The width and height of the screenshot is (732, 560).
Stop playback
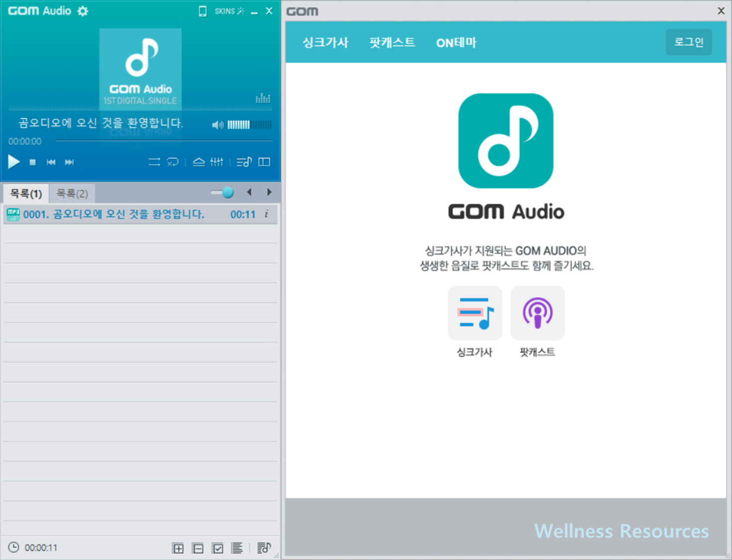pos(32,162)
